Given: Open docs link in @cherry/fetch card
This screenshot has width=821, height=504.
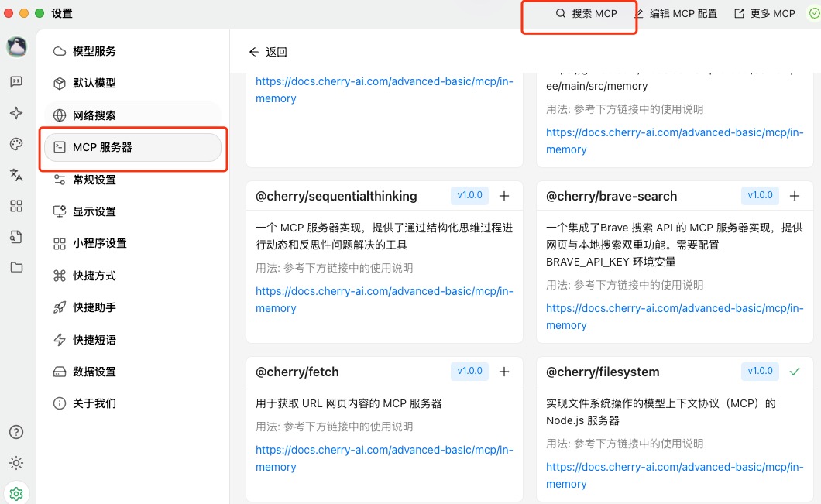Looking at the screenshot, I should pyautogui.click(x=384, y=458).
